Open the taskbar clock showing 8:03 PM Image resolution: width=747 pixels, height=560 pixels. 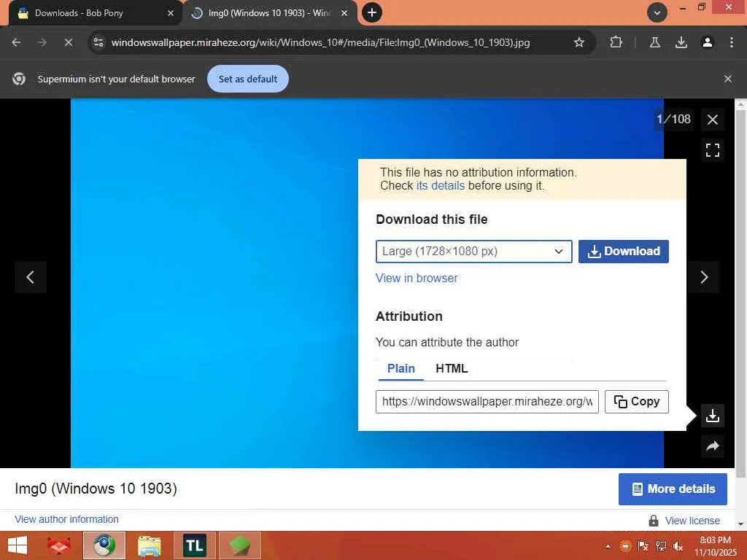click(715, 546)
